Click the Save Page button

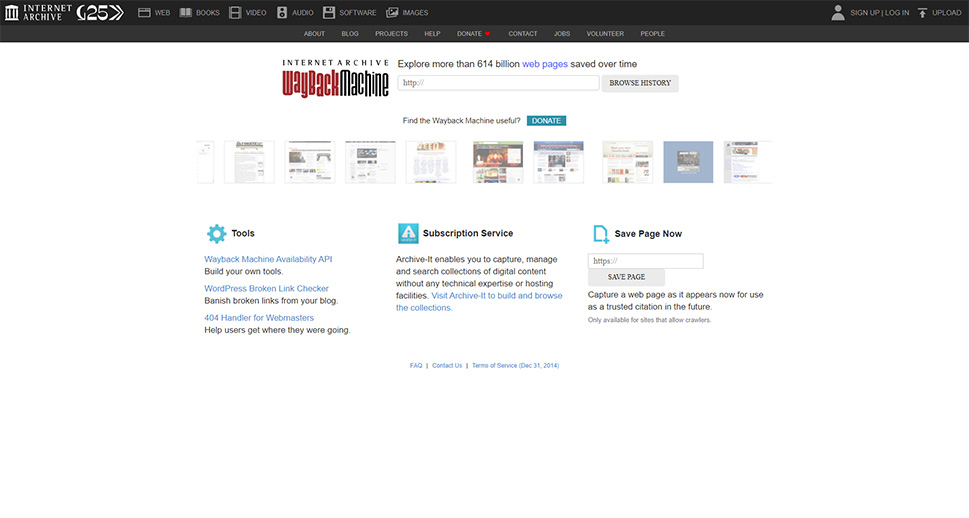click(626, 277)
